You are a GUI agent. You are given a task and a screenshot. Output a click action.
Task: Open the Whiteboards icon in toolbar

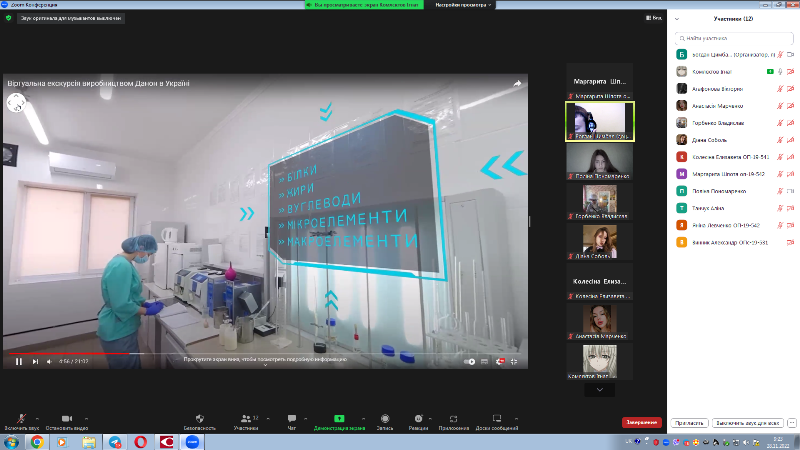497,418
